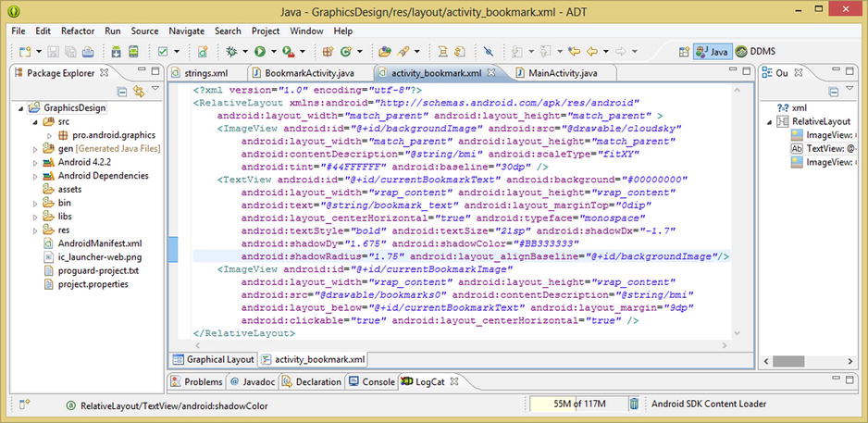Image resolution: width=868 pixels, height=423 pixels.
Task: Expand the gen folder node
Action: click(x=35, y=149)
